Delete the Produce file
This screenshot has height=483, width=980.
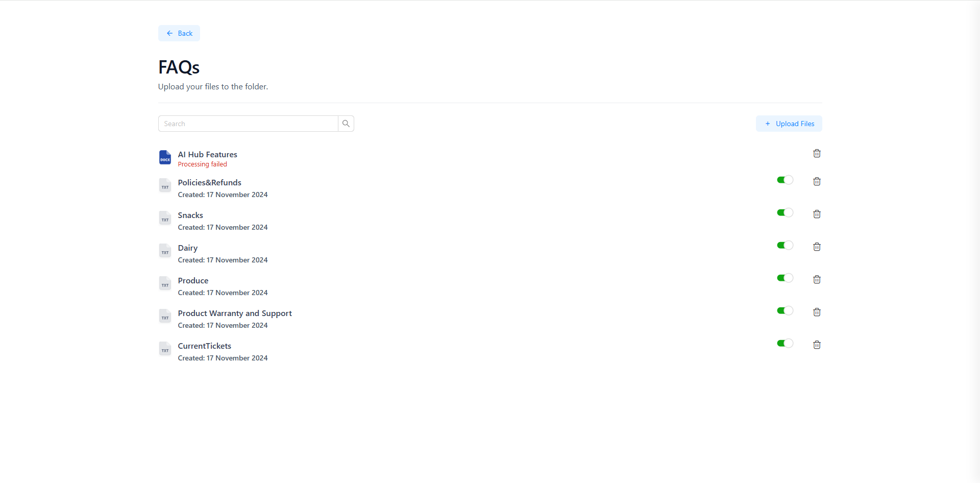[x=817, y=279]
